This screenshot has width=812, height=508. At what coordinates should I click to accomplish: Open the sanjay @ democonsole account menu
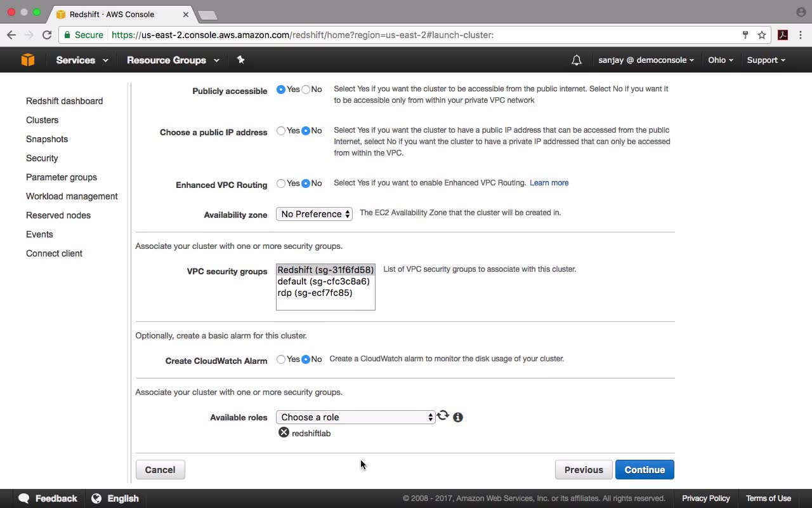646,60
